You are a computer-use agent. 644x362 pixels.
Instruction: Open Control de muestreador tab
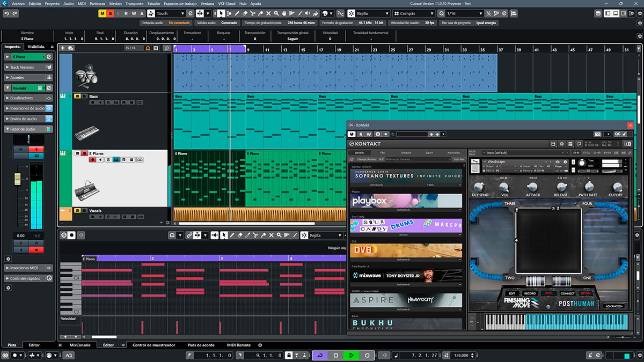tap(153, 345)
